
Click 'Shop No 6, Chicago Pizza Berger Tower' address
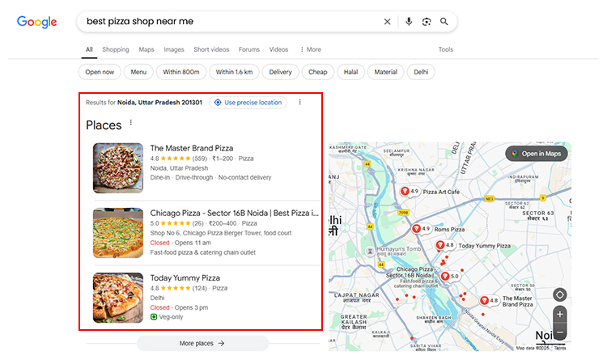pos(221,233)
